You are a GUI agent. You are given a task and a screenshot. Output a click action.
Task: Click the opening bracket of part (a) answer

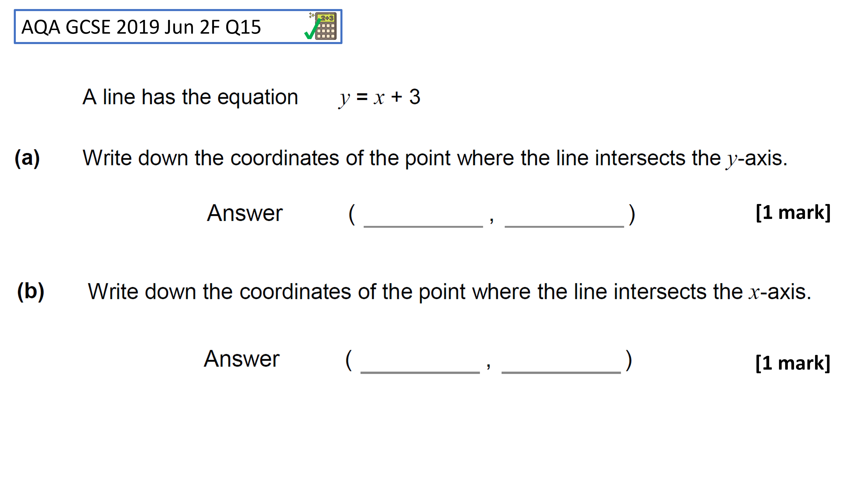(x=352, y=214)
